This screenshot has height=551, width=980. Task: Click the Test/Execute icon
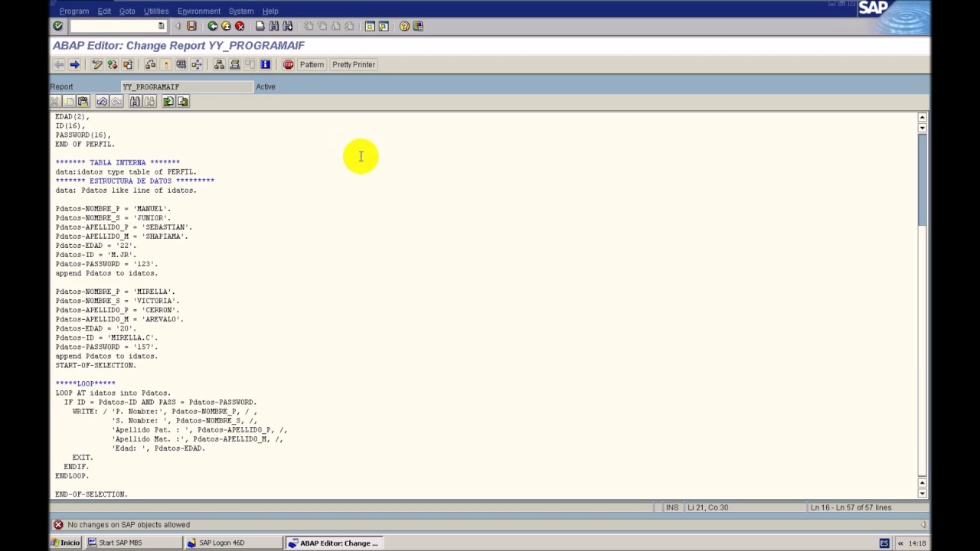click(x=181, y=64)
